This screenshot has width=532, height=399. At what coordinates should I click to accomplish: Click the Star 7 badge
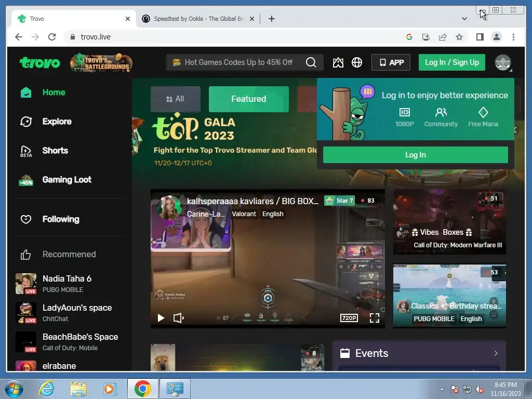tap(339, 201)
